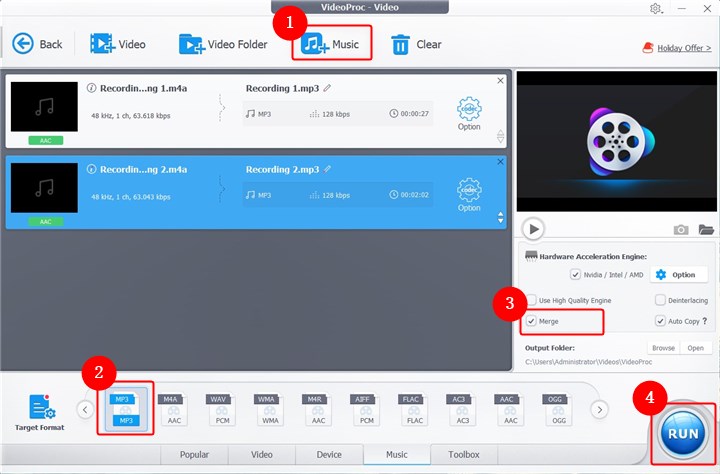The image size is (720, 474).
Task: Rename Recording 2.mp3 with the pencil icon
Action: pyautogui.click(x=327, y=169)
